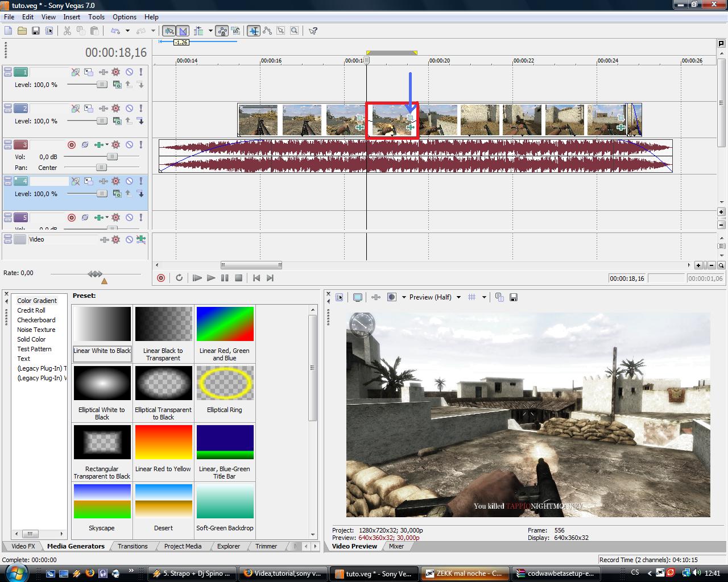Open Overlays grid dropdown arrow
The width and height of the screenshot is (728, 582).
[484, 297]
